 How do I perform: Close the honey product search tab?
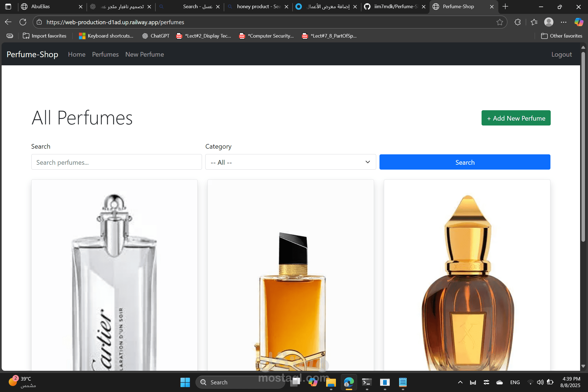pos(286,7)
